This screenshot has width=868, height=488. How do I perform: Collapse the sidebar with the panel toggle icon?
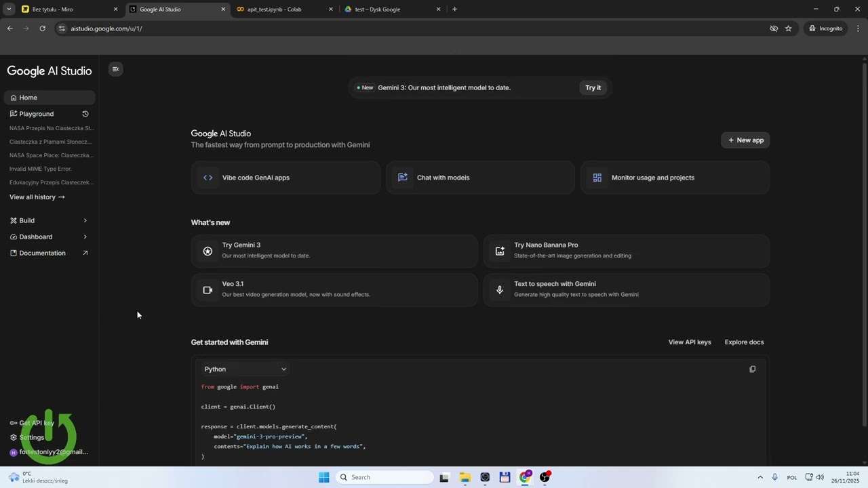point(115,69)
